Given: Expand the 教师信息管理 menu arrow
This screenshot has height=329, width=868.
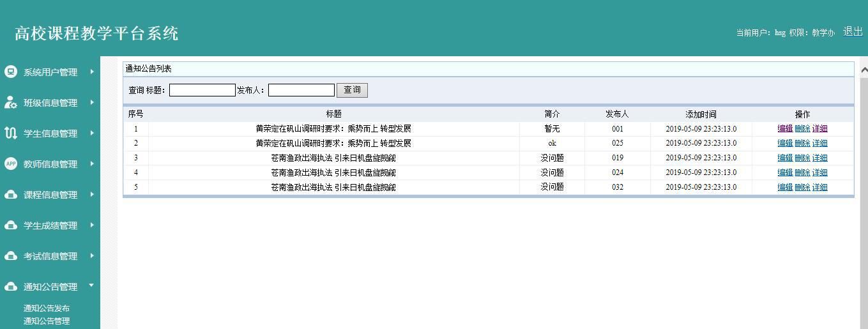Looking at the screenshot, I should [92, 164].
